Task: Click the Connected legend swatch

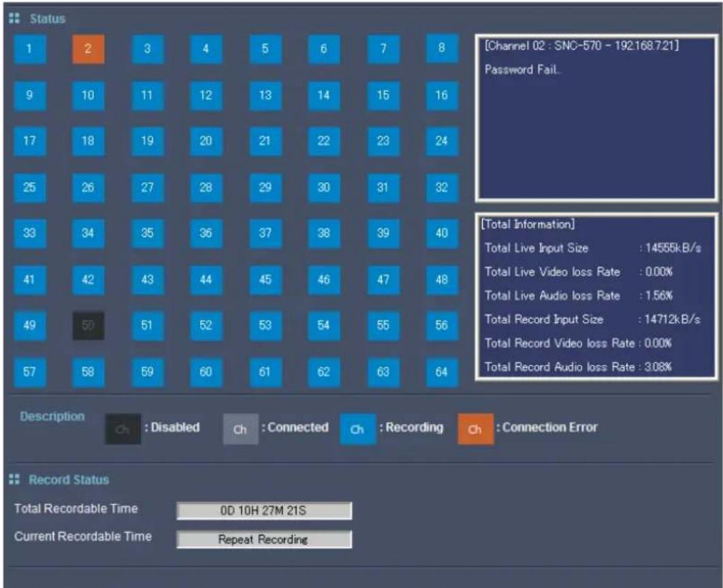Action: [x=240, y=429]
